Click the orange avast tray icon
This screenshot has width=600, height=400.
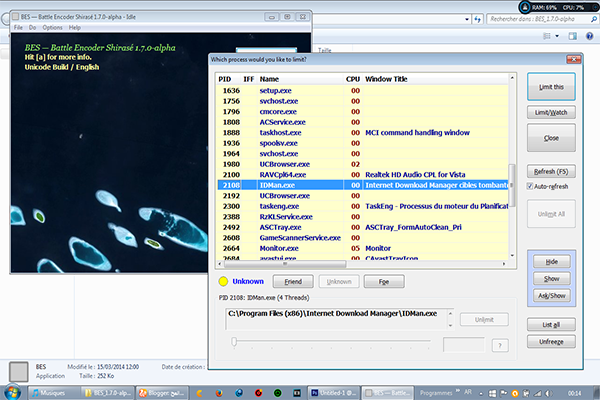[515, 393]
